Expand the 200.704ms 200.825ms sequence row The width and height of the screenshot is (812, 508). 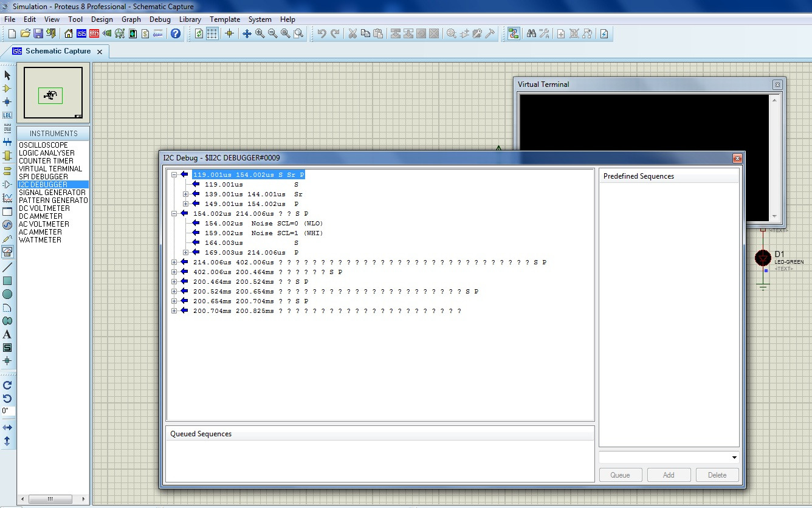pos(174,311)
